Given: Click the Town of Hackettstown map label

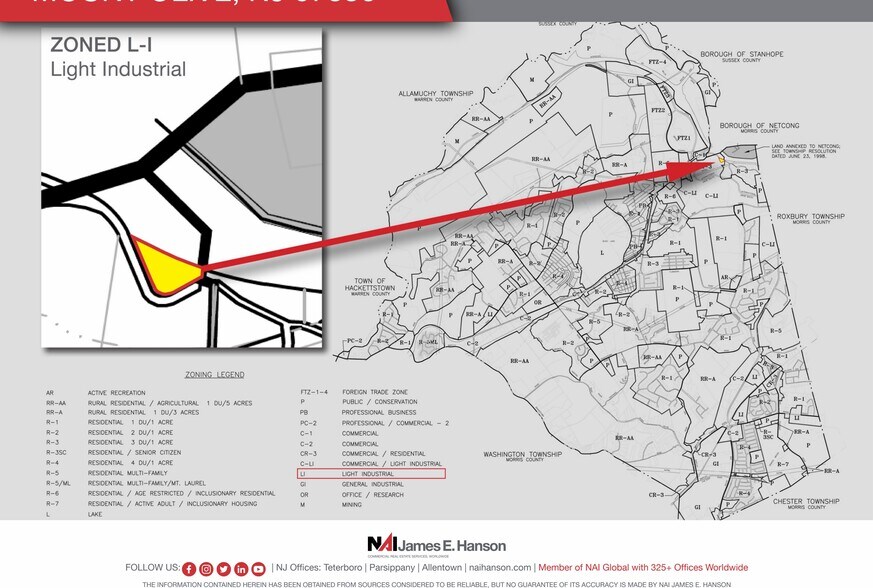Looking at the screenshot, I should 370,284.
